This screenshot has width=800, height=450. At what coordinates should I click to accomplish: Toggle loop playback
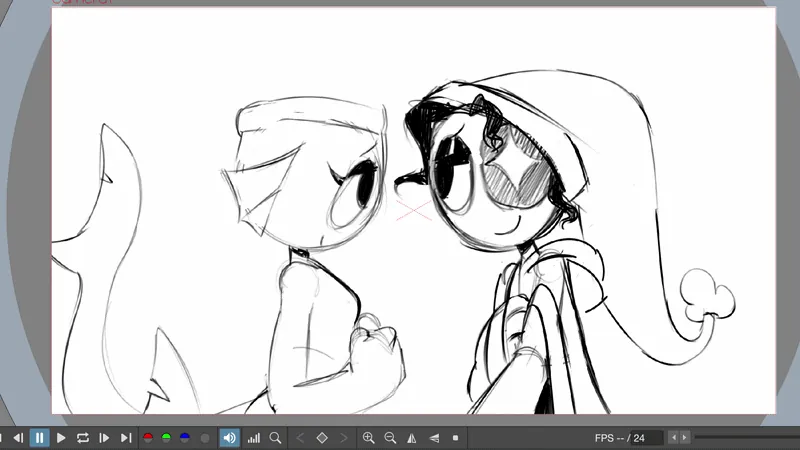tap(83, 438)
